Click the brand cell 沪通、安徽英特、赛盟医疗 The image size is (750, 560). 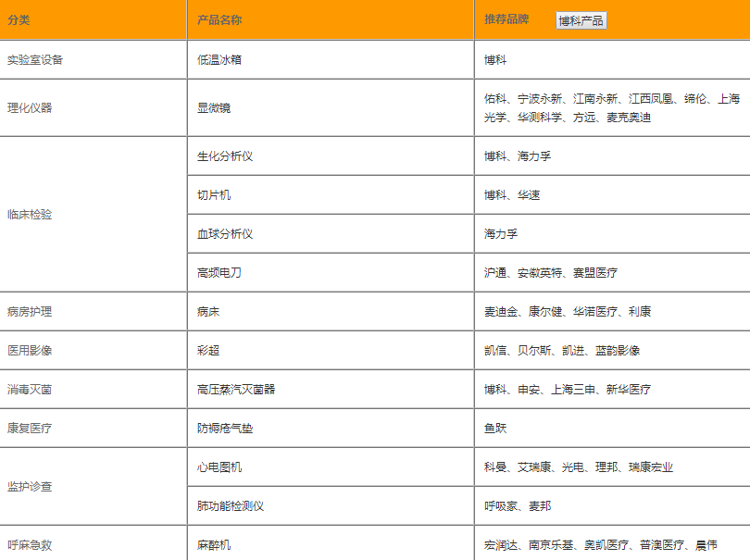(612, 272)
